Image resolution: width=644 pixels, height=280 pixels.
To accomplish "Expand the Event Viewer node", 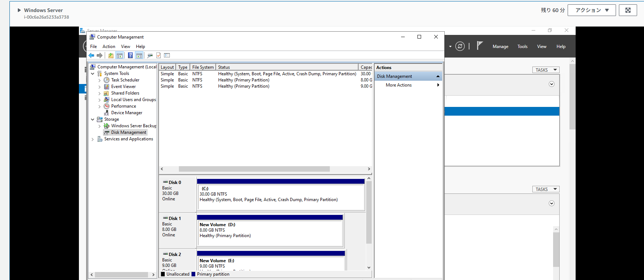I will 99,87.
